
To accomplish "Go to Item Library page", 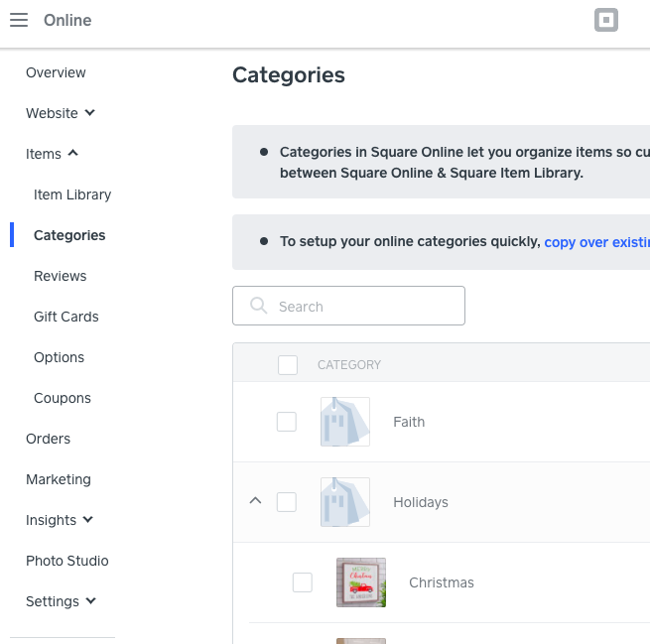I will tap(72, 194).
